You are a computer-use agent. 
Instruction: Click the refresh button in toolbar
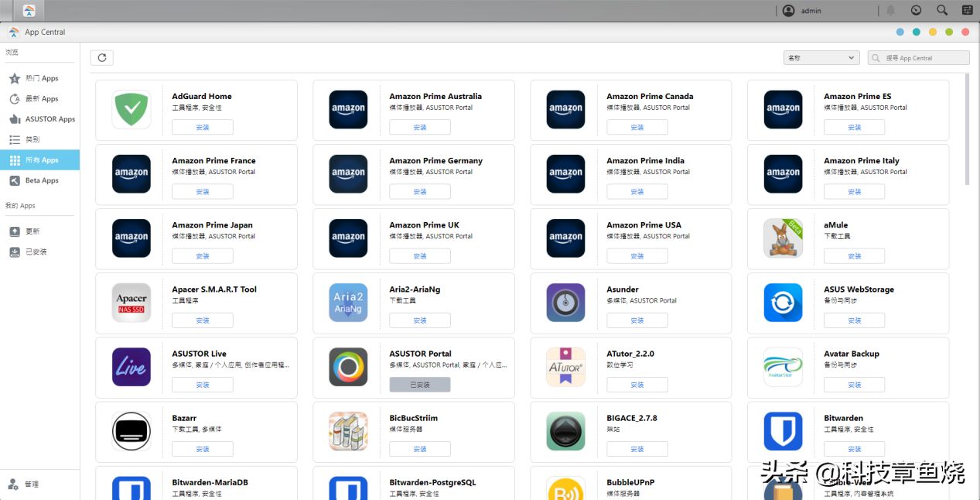101,58
